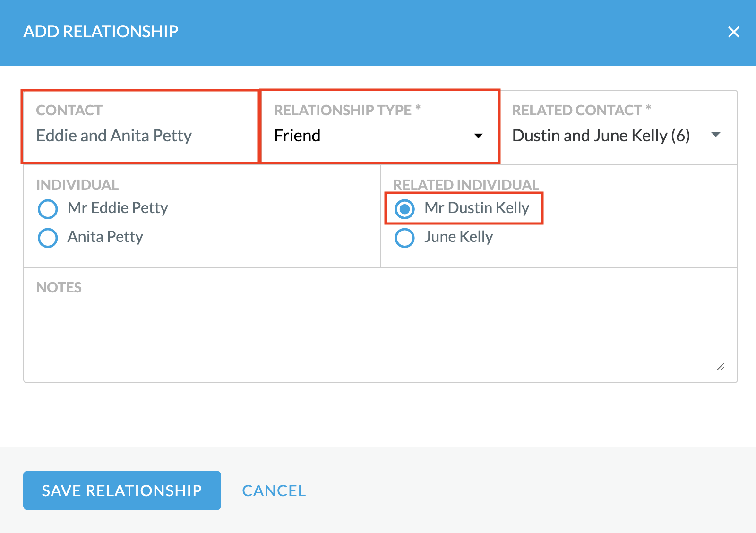Close the Add Relationship dialog
756x533 pixels.
pos(733,32)
